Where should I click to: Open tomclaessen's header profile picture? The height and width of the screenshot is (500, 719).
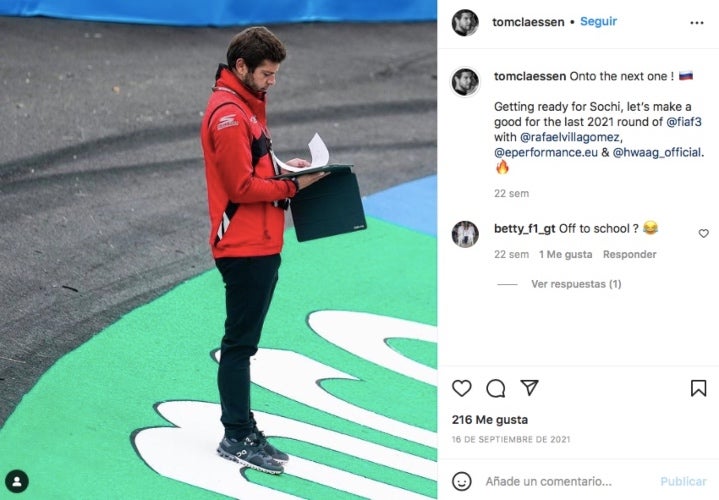point(465,22)
